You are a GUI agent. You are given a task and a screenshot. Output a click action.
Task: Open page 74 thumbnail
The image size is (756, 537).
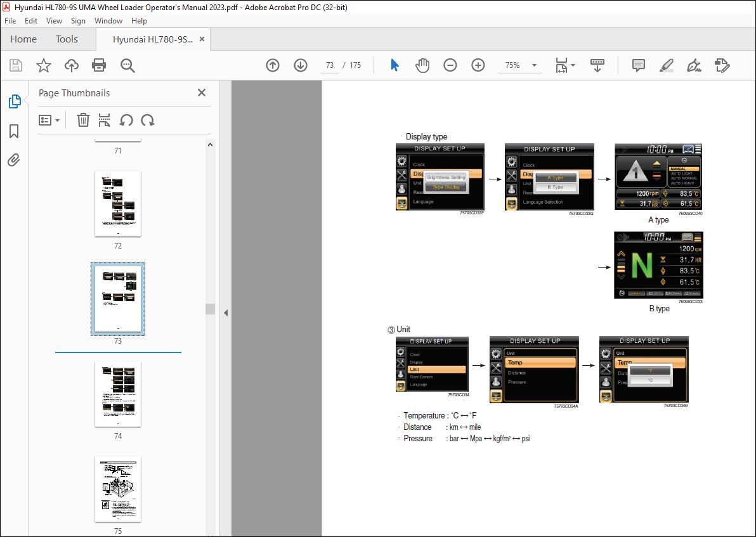point(118,394)
